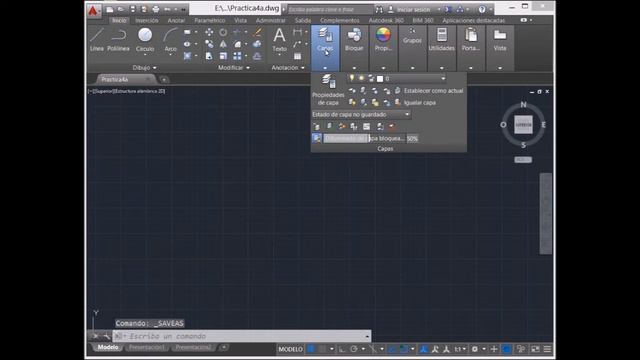Expand the Círculo options arrow
The image size is (640, 360).
tap(145, 55)
